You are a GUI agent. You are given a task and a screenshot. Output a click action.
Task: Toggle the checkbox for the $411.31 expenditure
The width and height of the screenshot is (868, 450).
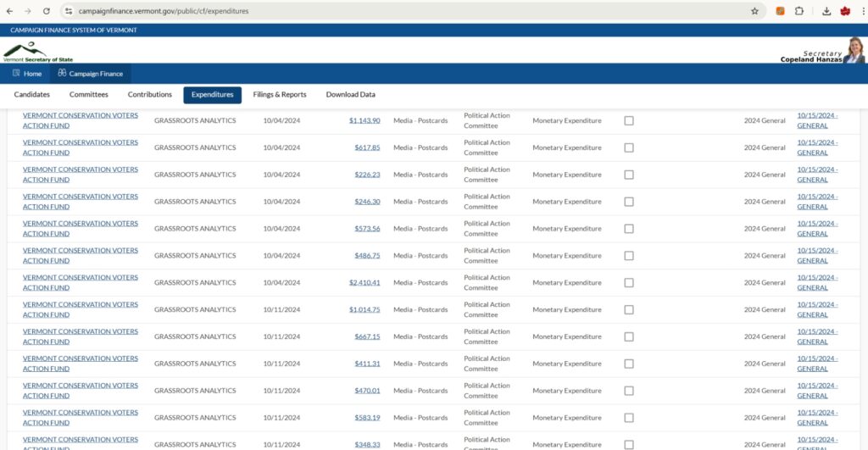[x=629, y=364]
